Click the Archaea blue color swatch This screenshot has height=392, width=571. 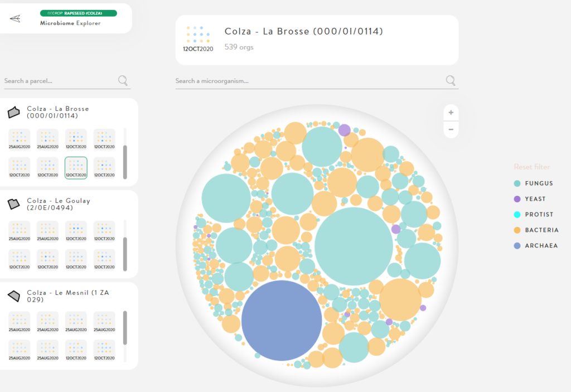tap(517, 245)
